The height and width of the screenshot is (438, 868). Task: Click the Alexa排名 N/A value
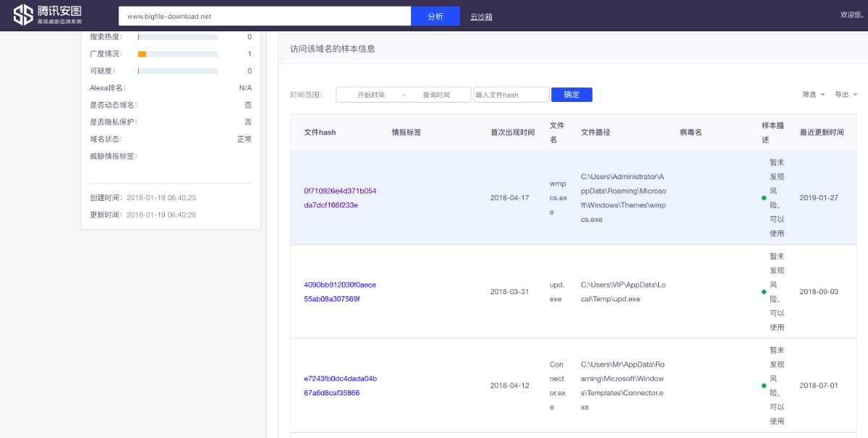(x=245, y=88)
